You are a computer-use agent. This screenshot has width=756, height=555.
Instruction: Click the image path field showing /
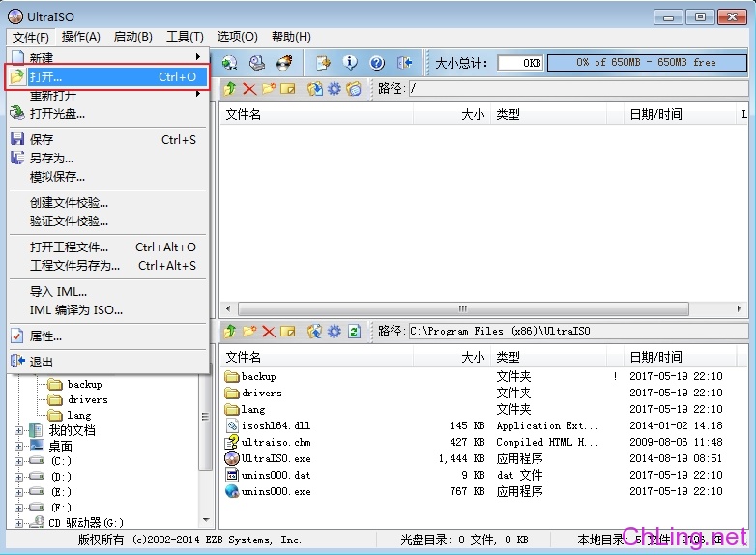pyautogui.click(x=578, y=89)
